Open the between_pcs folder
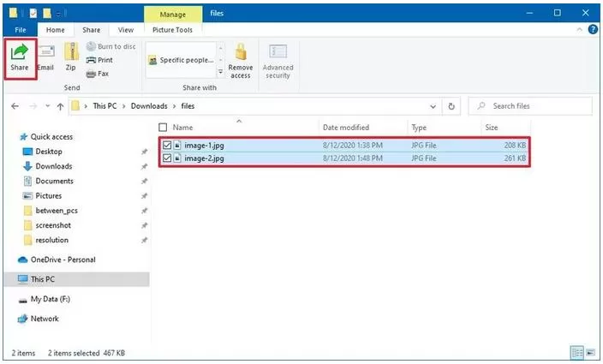603x364 pixels. coord(57,211)
